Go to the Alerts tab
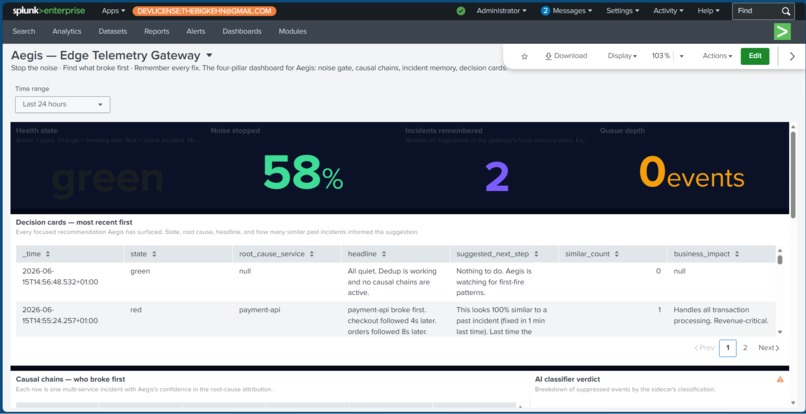The image size is (806, 414). [x=196, y=31]
